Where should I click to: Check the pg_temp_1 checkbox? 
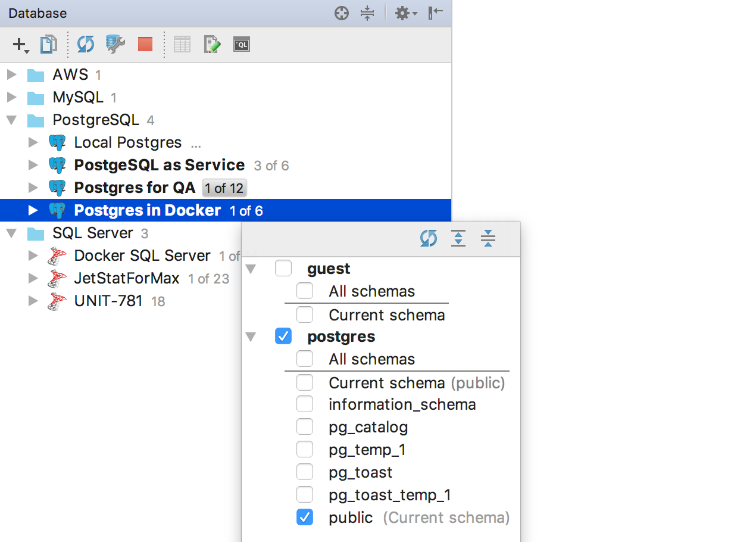(x=305, y=450)
